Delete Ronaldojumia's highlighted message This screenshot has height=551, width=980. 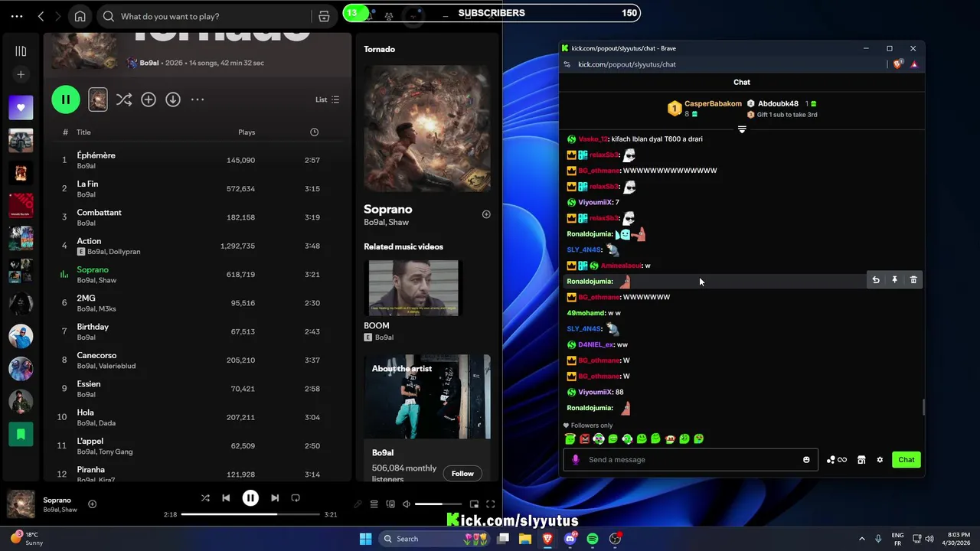913,281
